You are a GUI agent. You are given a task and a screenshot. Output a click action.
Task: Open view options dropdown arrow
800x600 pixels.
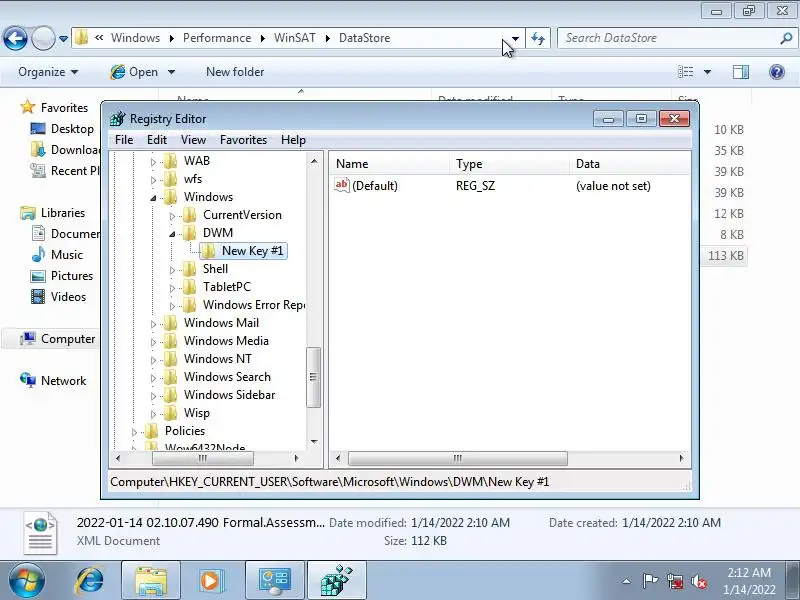[x=707, y=72]
